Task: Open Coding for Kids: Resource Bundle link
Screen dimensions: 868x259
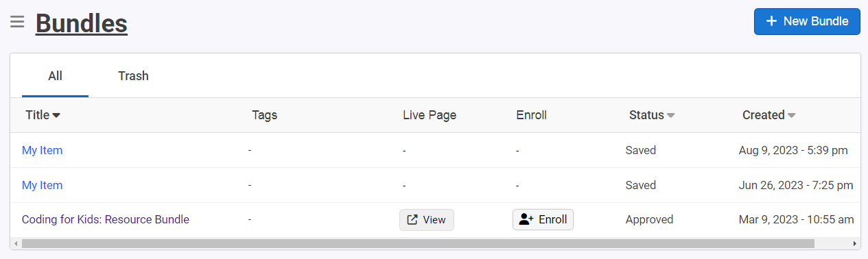Action: click(106, 219)
